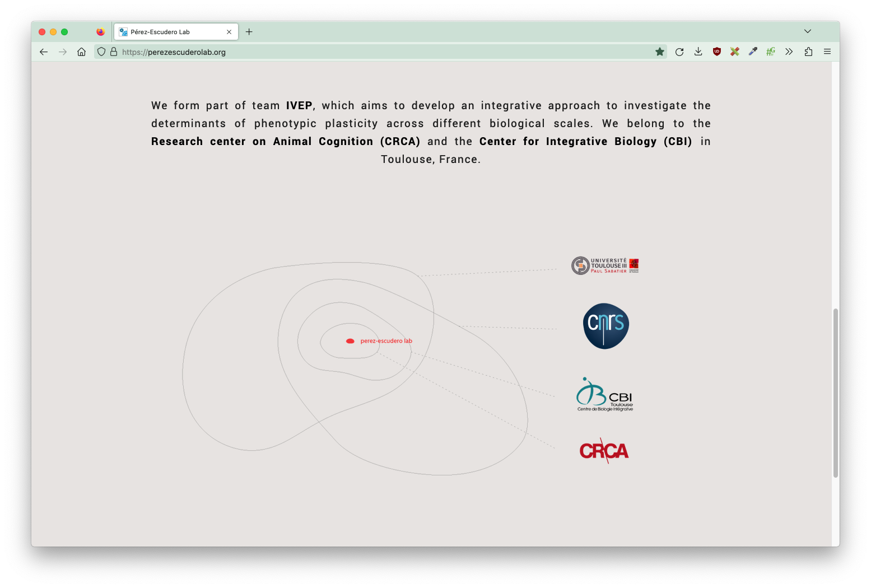Click the bookmark star in address bar
871x588 pixels.
(x=660, y=52)
